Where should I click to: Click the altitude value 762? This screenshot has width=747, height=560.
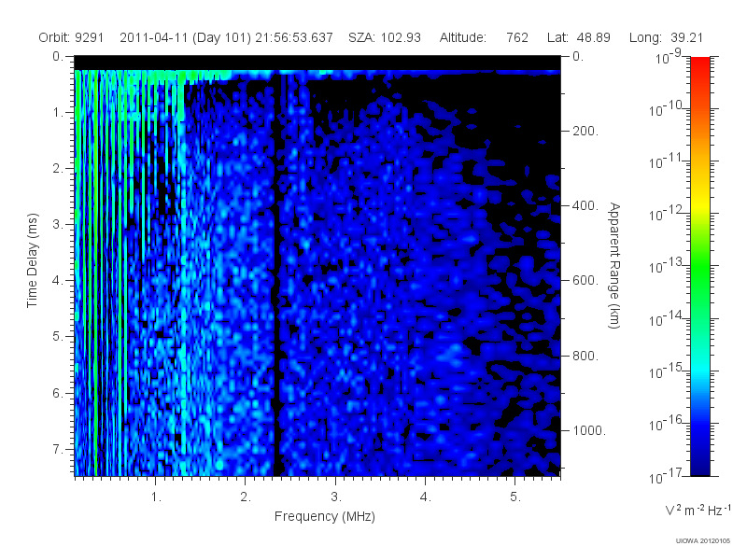tap(517, 37)
